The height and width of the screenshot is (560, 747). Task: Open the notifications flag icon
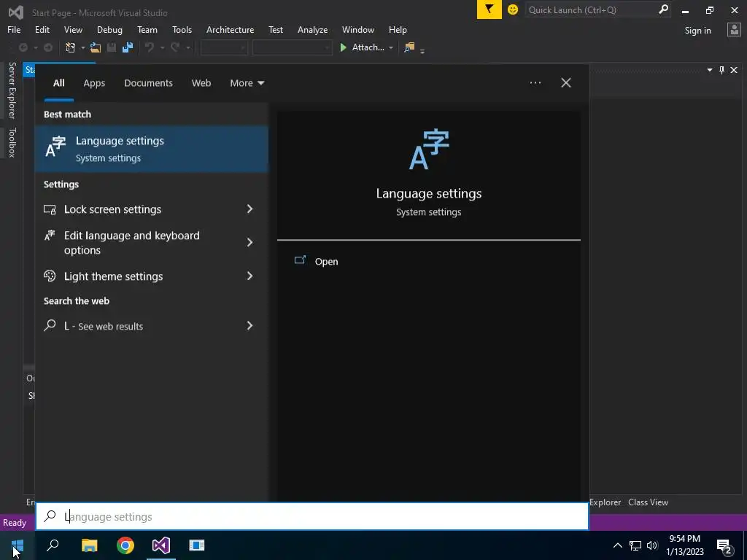click(x=489, y=9)
